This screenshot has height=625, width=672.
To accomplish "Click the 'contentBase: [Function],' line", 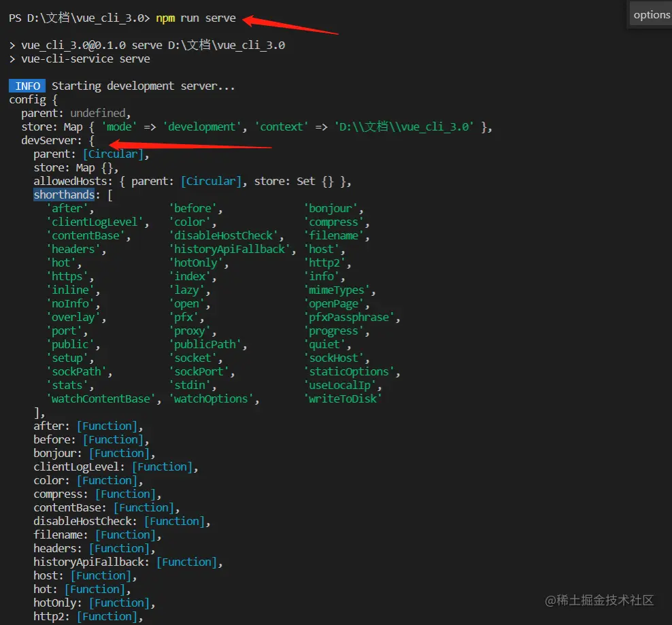I will click(x=107, y=507).
